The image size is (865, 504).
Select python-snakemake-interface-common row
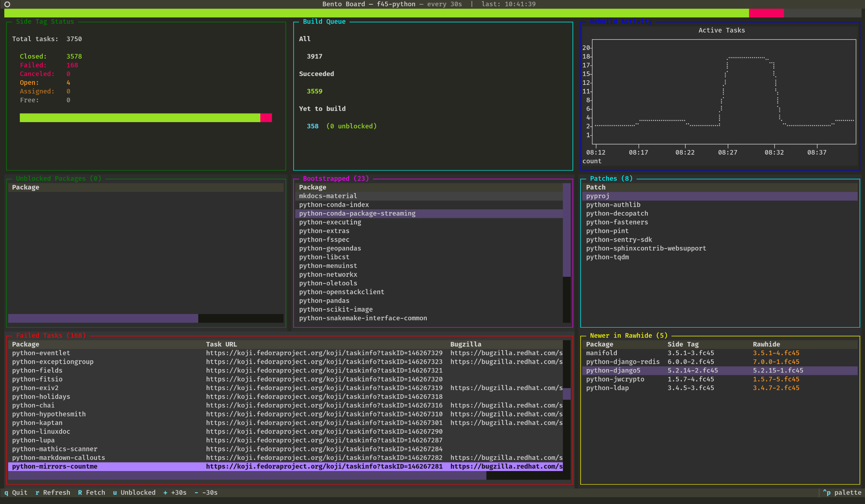pyautogui.click(x=429, y=318)
